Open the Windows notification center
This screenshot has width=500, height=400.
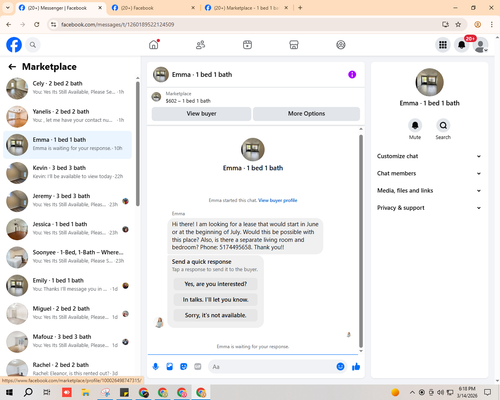coord(488,392)
